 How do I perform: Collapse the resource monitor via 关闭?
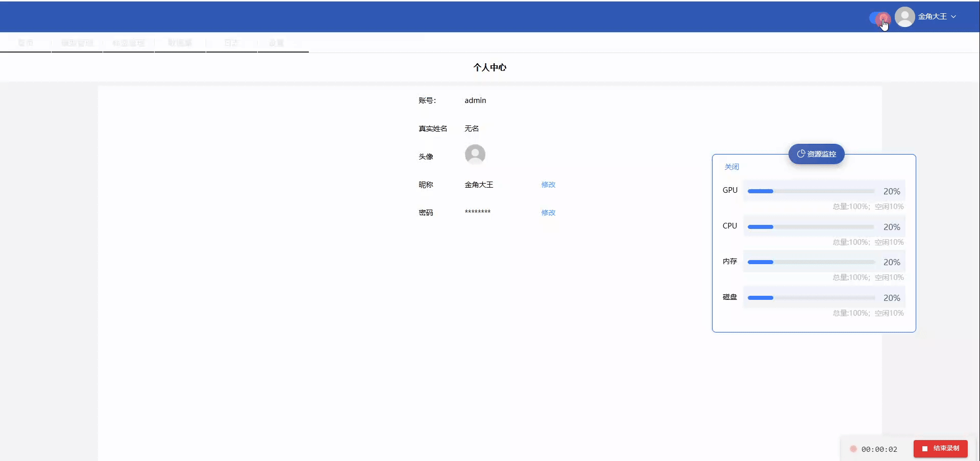(x=732, y=167)
